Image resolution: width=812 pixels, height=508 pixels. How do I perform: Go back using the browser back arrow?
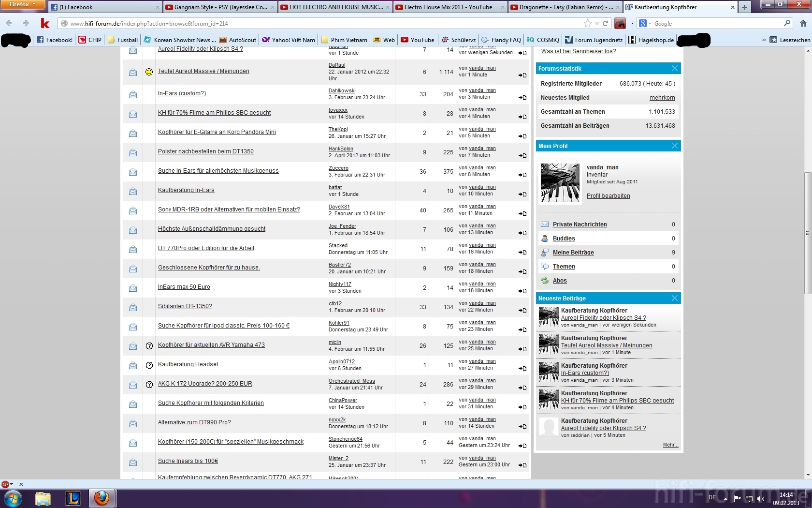click(x=9, y=23)
